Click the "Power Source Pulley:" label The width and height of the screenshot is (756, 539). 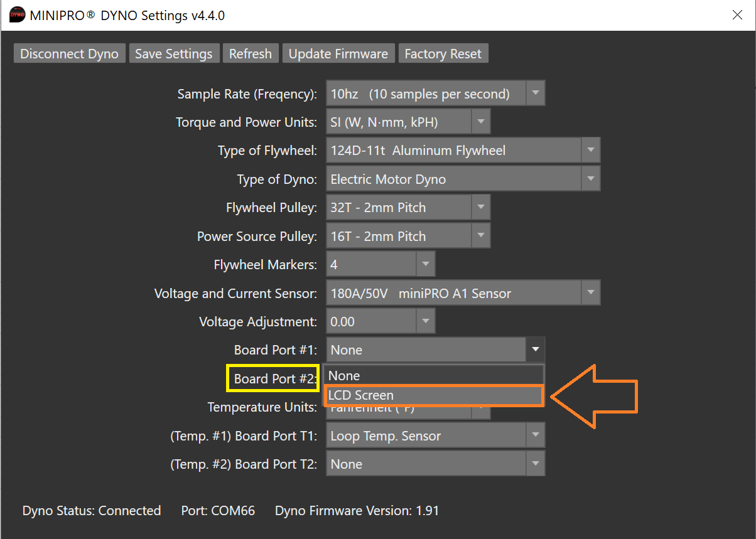click(x=257, y=237)
